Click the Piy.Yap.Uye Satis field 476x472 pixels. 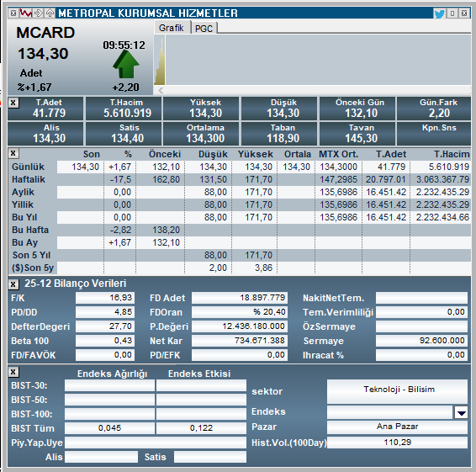210,457
